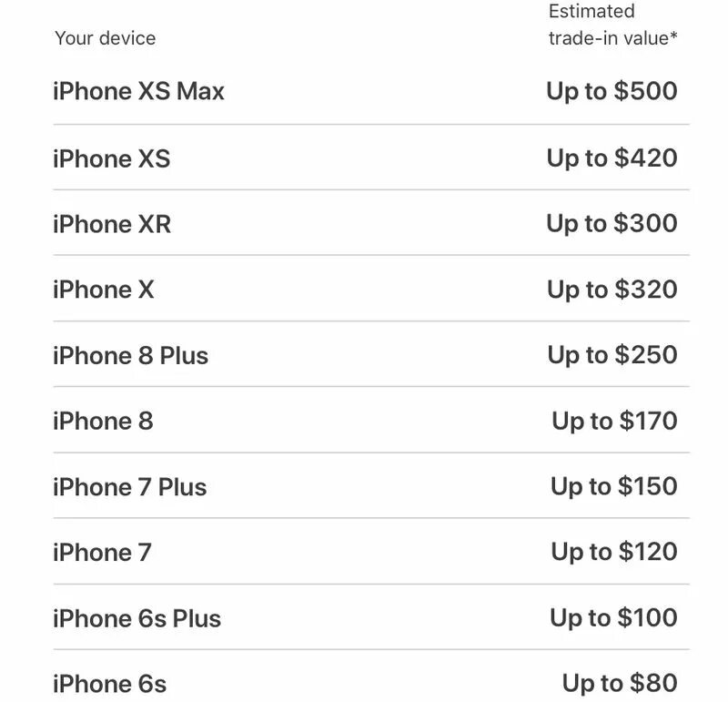Click the 'Estimated trade-in value' header
Viewport: 728px width, 702px height.
613,25
